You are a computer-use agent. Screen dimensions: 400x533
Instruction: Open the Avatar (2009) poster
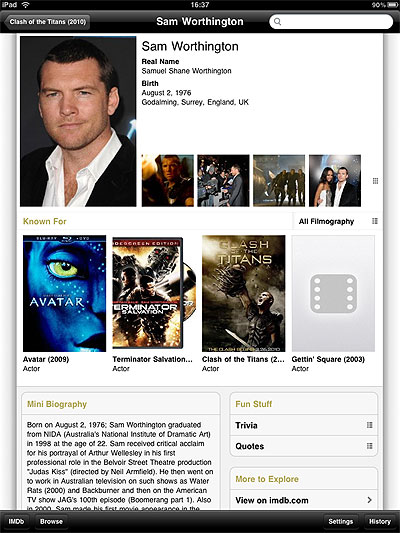[65, 294]
